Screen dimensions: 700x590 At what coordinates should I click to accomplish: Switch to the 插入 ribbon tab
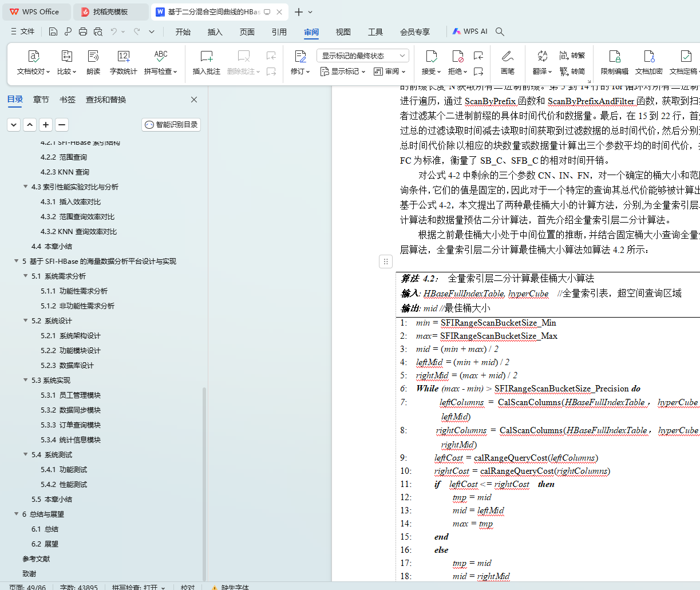[215, 32]
